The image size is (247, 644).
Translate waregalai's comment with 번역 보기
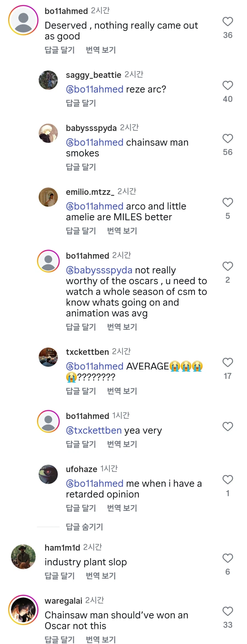coord(101,639)
